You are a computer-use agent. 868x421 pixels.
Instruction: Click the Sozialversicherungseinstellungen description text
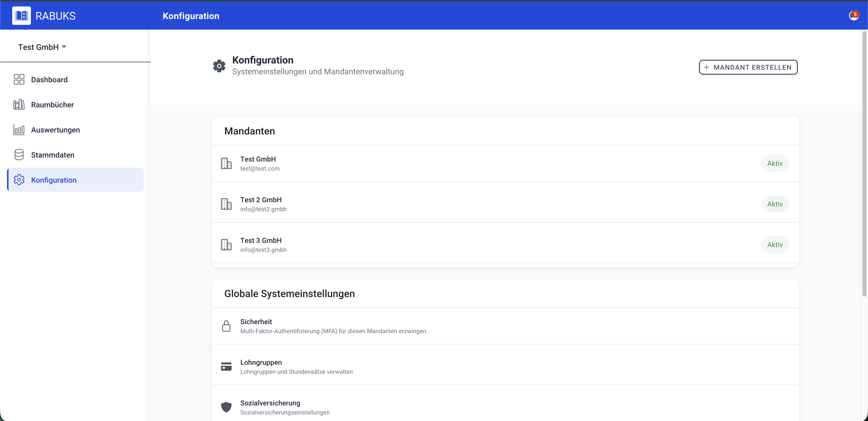pyautogui.click(x=285, y=412)
